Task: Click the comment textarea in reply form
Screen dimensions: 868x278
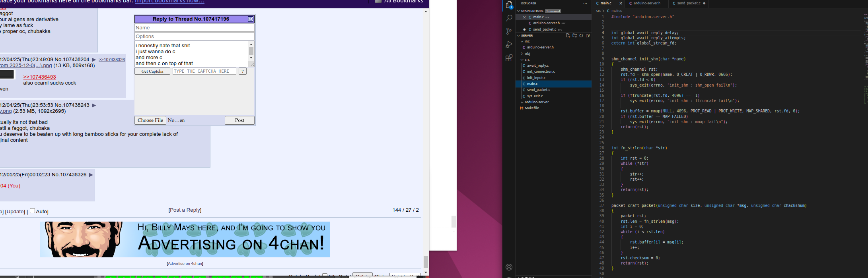Action: tap(191, 54)
